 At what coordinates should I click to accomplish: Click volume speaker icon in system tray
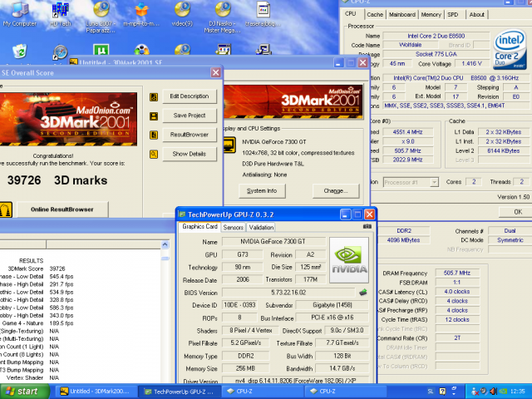[x=494, y=392]
